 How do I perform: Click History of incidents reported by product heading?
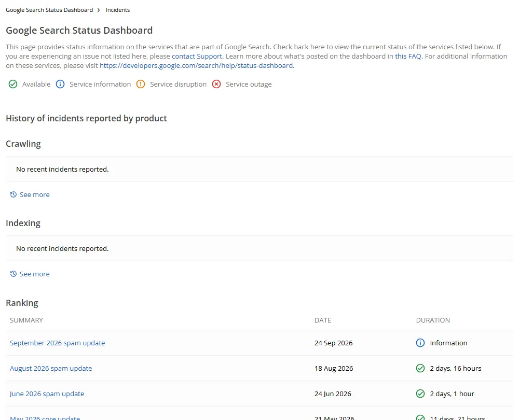tap(86, 118)
